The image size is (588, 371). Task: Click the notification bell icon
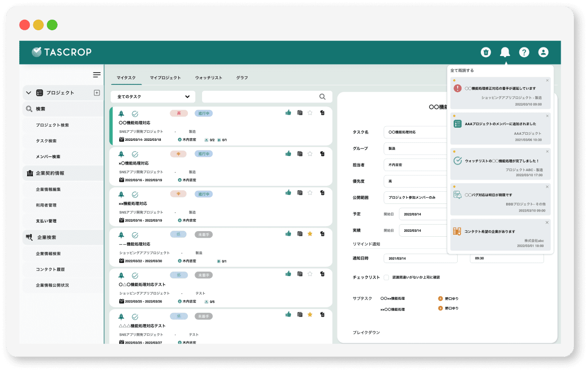point(505,52)
